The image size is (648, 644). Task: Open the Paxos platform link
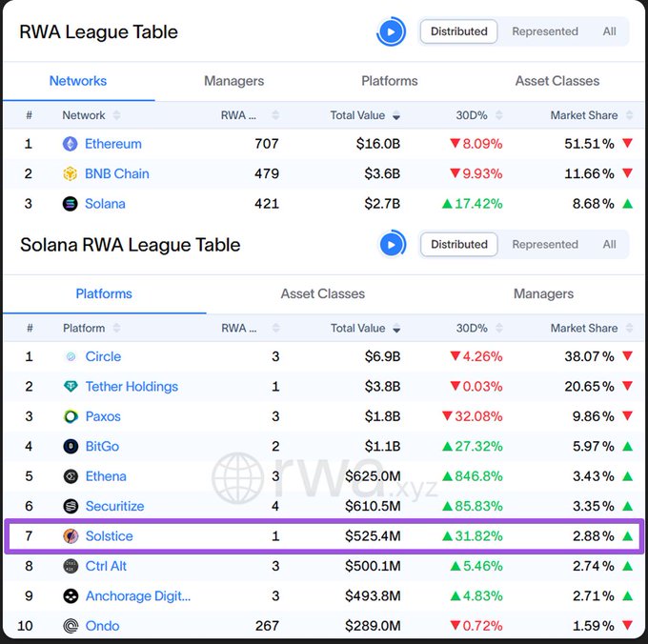coord(103,416)
